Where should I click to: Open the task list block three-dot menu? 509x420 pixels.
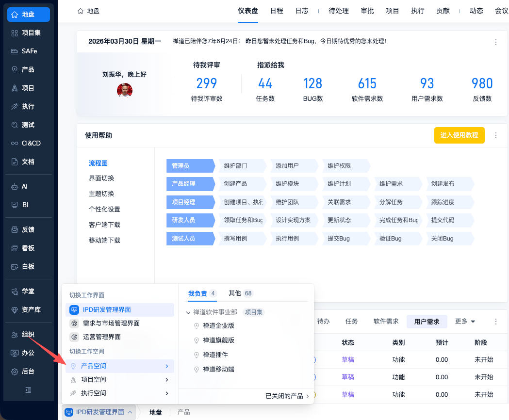click(x=496, y=322)
